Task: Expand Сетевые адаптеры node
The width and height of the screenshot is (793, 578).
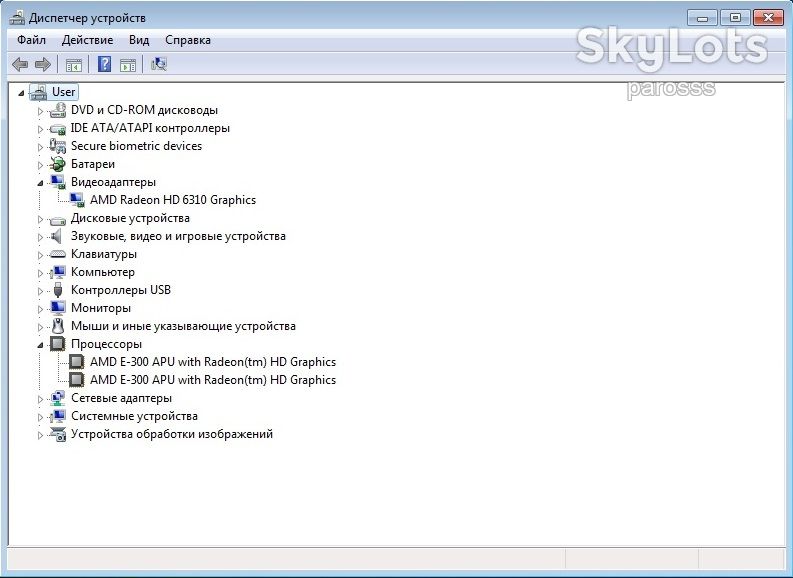Action: [40, 399]
